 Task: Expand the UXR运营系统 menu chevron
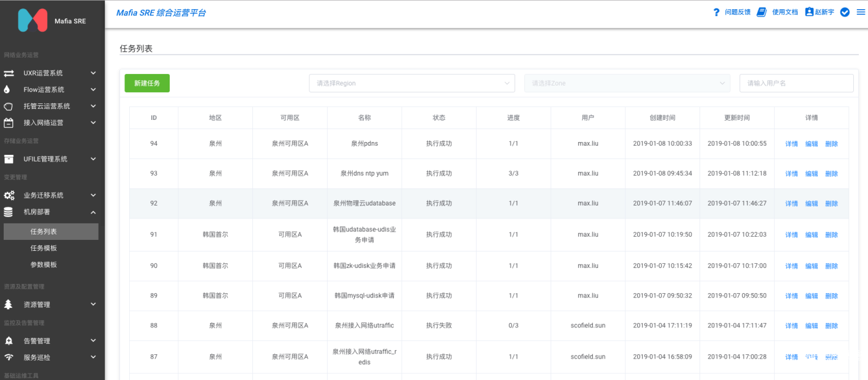93,73
